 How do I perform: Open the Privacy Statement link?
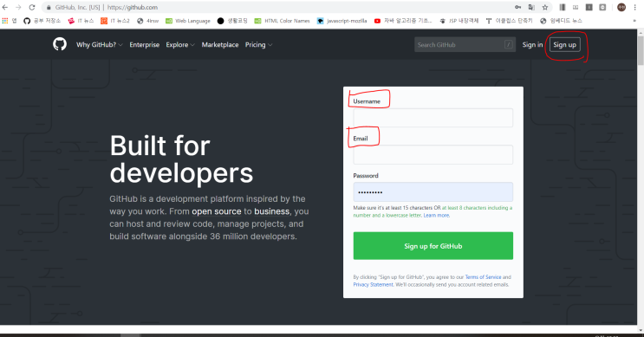click(373, 284)
